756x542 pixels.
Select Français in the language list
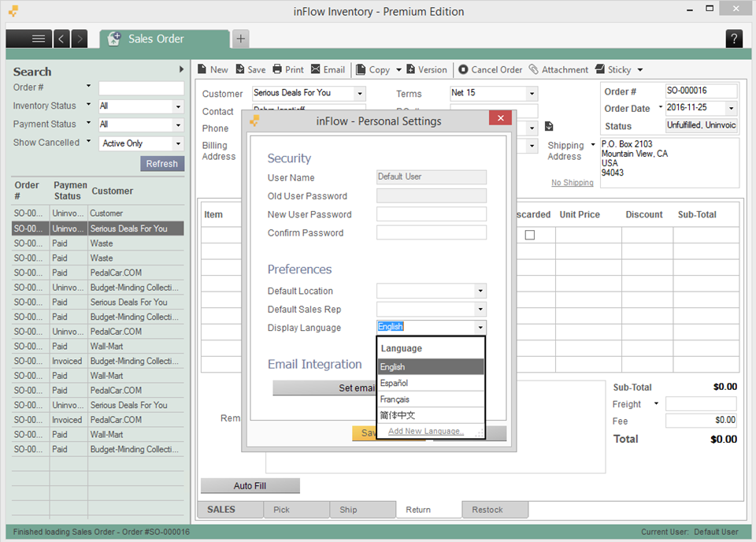431,399
